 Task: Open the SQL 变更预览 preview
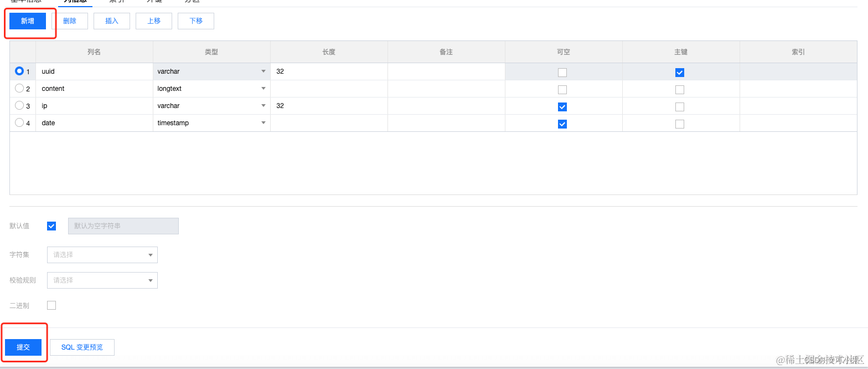pos(82,347)
